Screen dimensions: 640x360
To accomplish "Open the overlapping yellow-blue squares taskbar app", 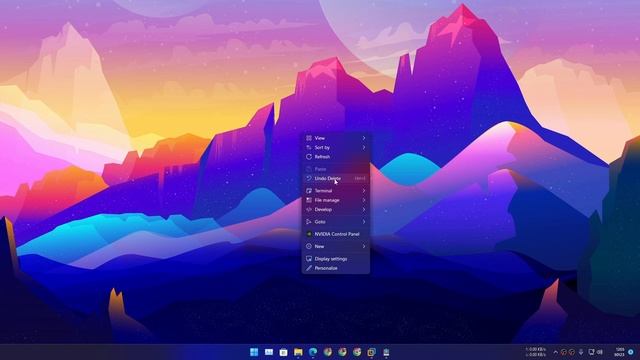I will 371,352.
